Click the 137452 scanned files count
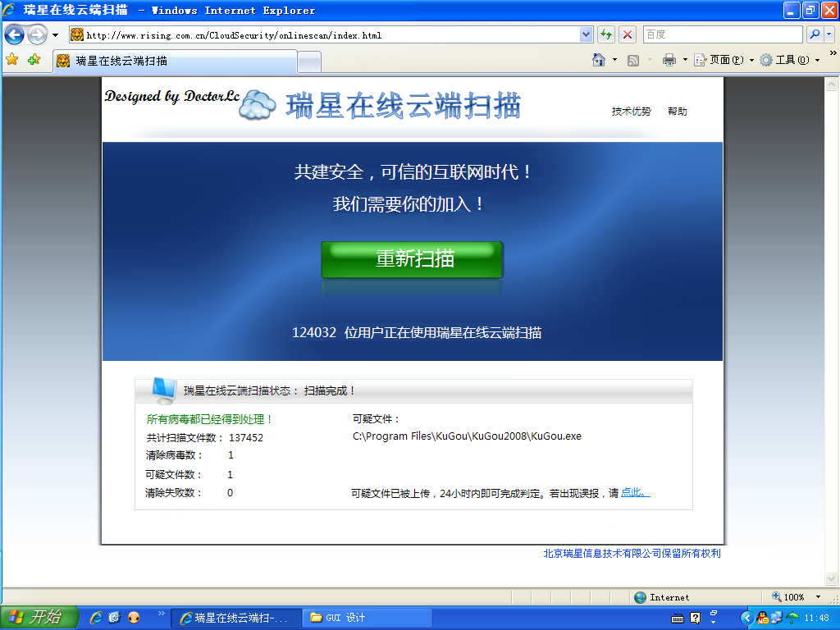840x630 pixels. pyautogui.click(x=246, y=438)
